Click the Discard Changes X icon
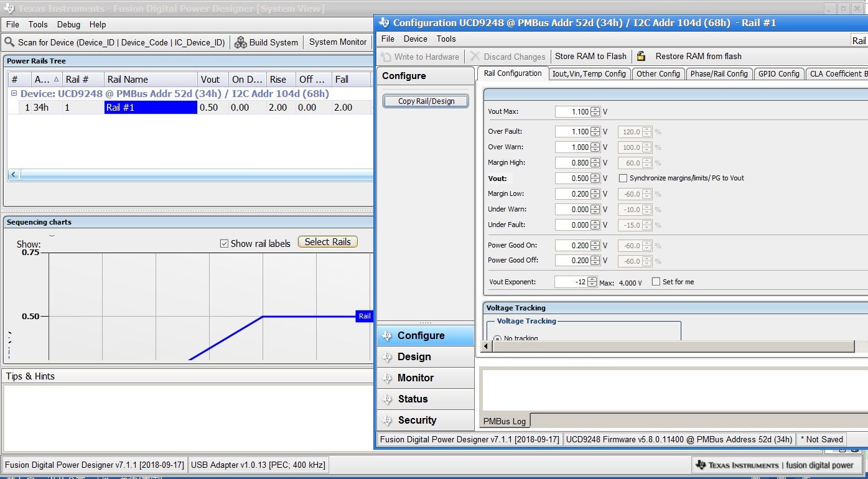The image size is (868, 479). [x=475, y=57]
